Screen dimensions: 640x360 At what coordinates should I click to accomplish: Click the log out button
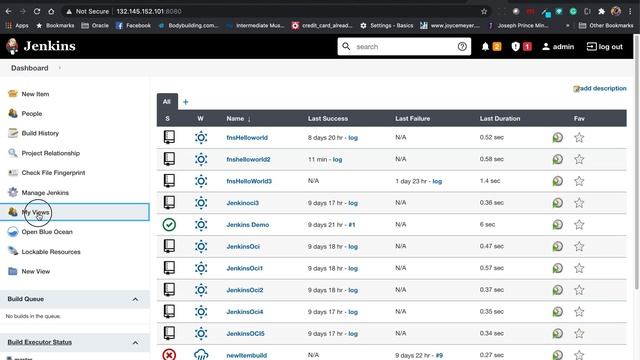coord(604,47)
